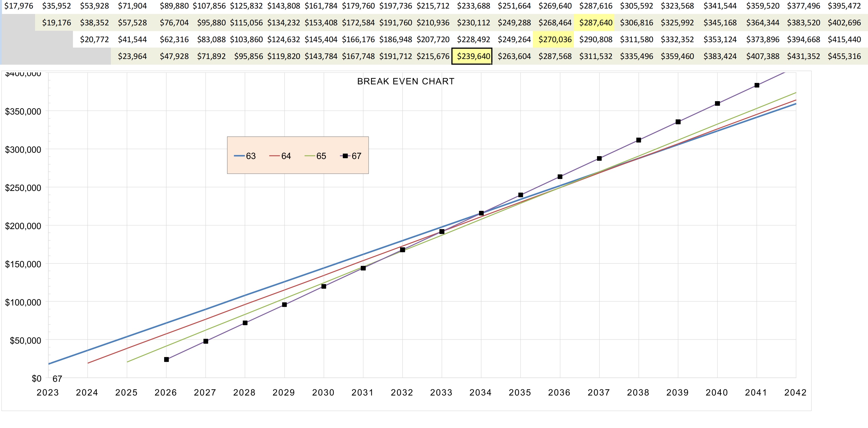This screenshot has height=428, width=868.
Task: Click cell $23,964 in bottom row
Action: pyautogui.click(x=132, y=56)
